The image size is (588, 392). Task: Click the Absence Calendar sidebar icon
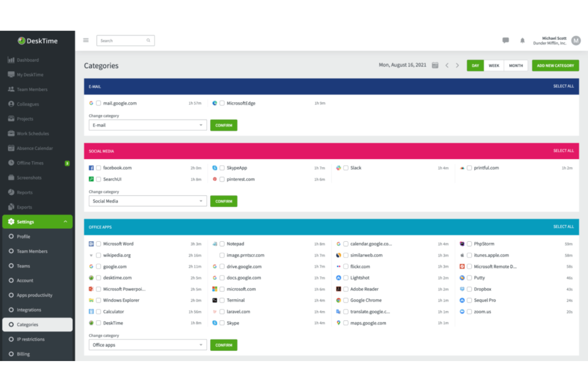pyautogui.click(x=11, y=148)
